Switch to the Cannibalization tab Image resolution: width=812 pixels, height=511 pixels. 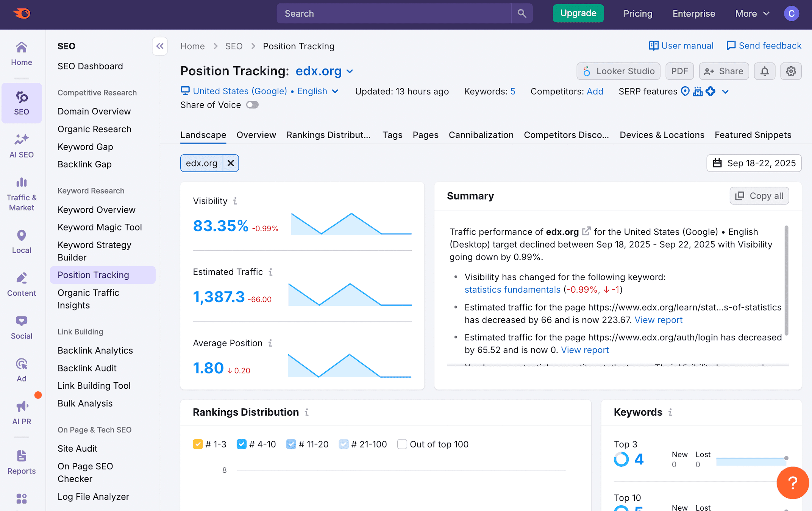pyautogui.click(x=481, y=135)
